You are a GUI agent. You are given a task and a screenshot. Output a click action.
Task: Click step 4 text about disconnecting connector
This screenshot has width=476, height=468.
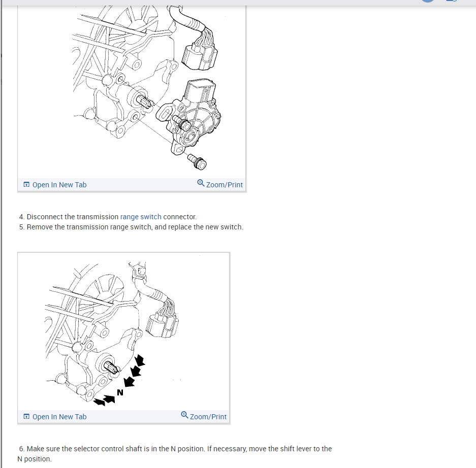pos(108,217)
